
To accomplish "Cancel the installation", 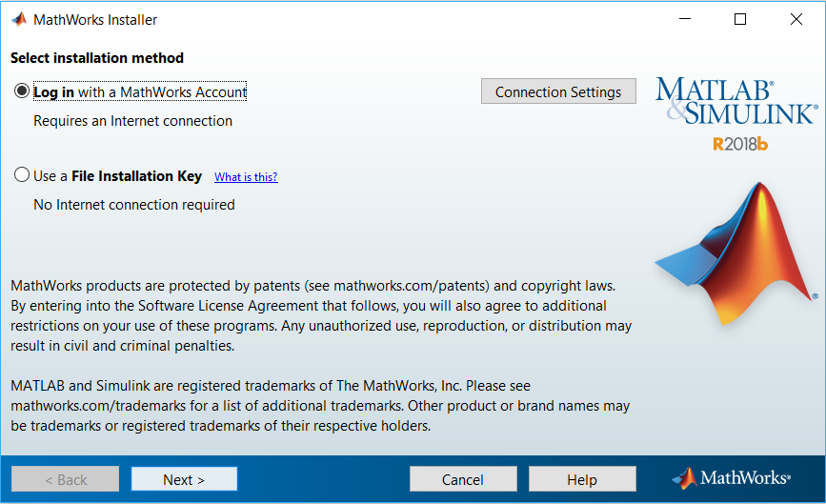I will coord(463,479).
